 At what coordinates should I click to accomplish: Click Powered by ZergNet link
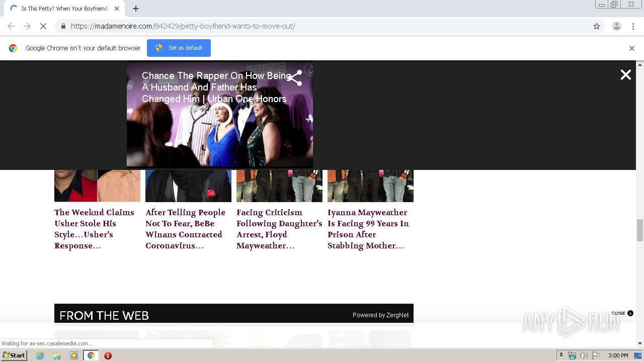[x=380, y=315]
